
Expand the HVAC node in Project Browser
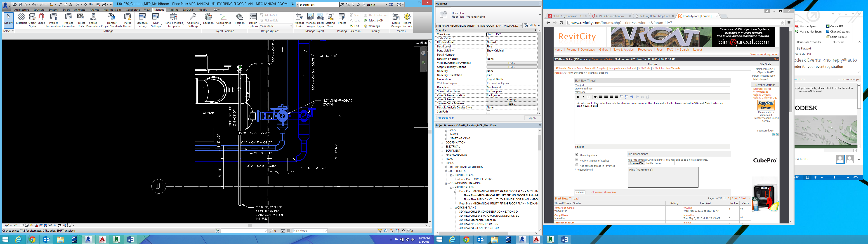(x=442, y=159)
